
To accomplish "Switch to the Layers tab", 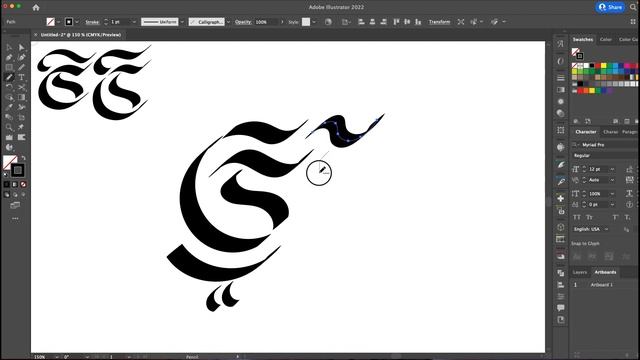I will pyautogui.click(x=580, y=272).
